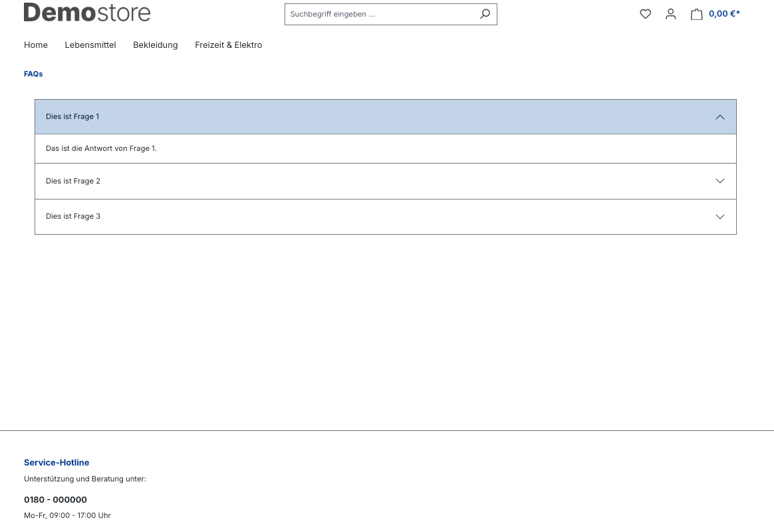Click the search magnifier icon
This screenshot has width=774, height=532.
point(485,14)
